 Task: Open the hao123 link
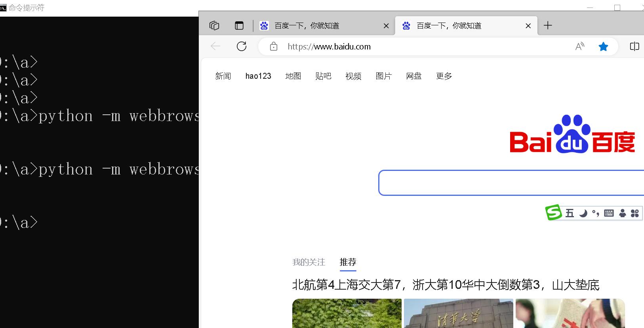tap(258, 76)
